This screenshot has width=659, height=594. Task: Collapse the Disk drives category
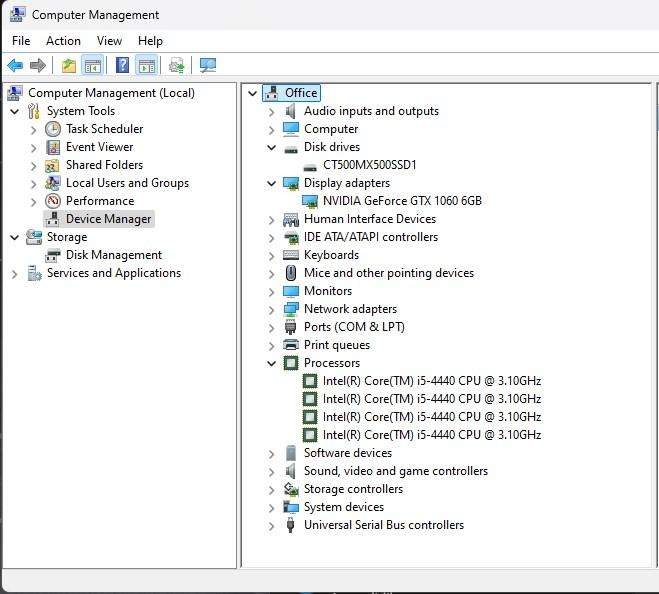272,148
